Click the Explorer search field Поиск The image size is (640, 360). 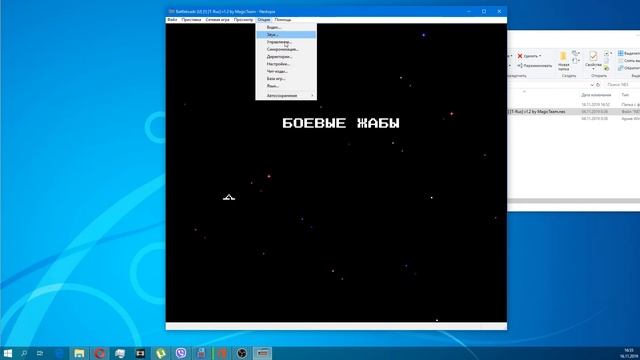click(622, 84)
